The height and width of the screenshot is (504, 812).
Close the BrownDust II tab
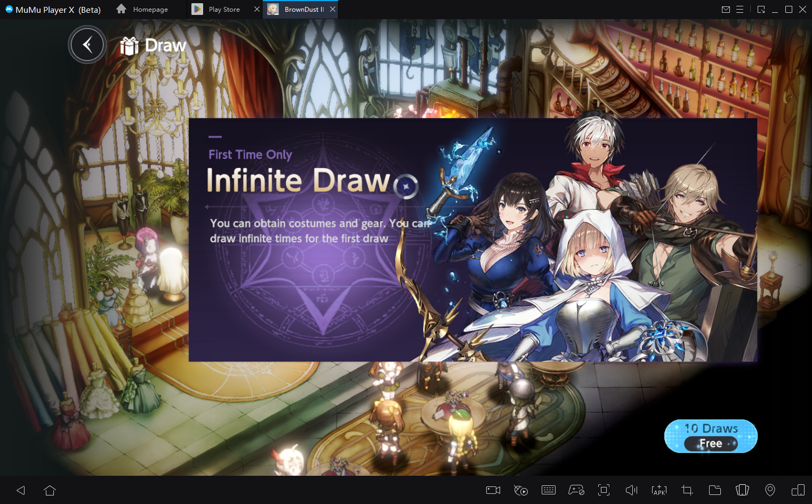click(333, 10)
